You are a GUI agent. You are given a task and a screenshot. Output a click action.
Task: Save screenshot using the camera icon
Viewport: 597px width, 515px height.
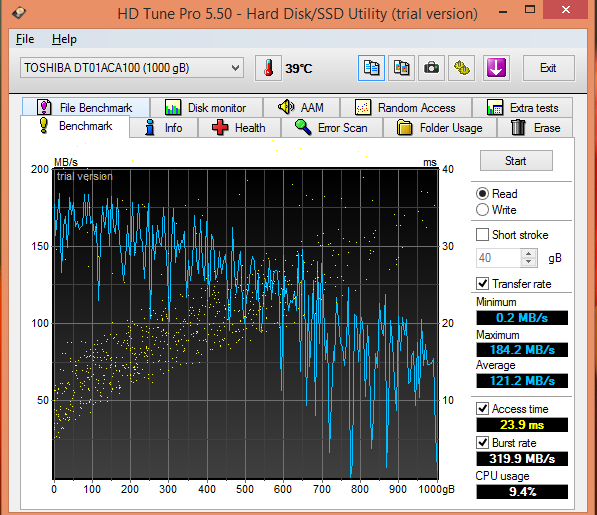(x=431, y=68)
